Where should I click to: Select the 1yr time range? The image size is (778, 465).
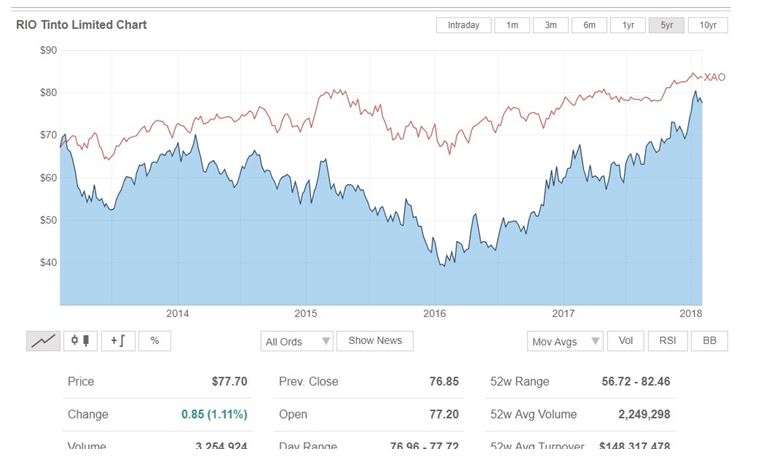(628, 25)
